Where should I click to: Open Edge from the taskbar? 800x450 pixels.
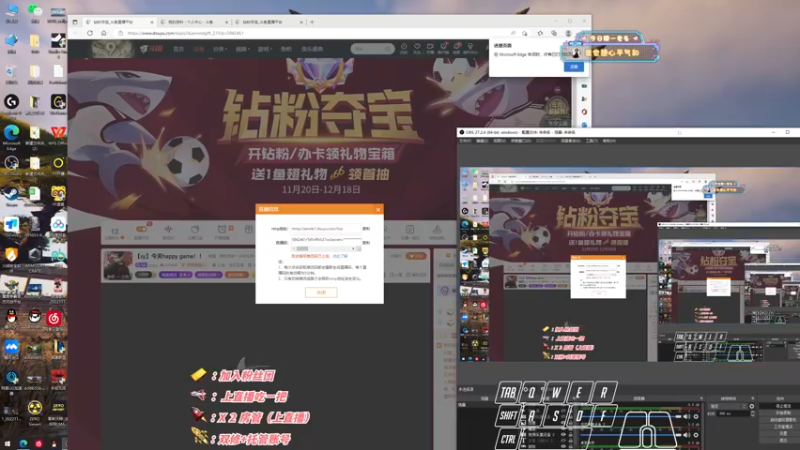click(23, 444)
